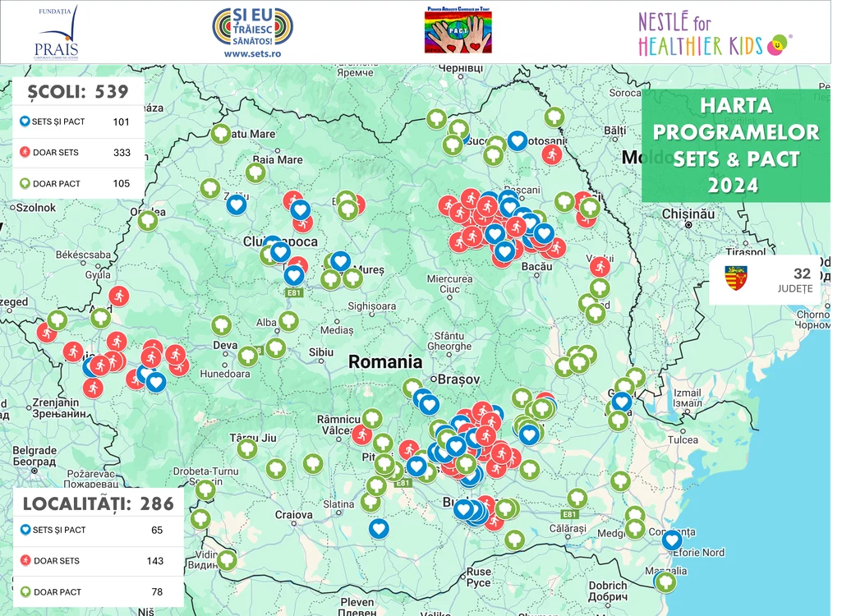Image resolution: width=842 pixels, height=616 pixels.
Task: Select the green tree marker near Baia Mare
Action: click(255, 173)
